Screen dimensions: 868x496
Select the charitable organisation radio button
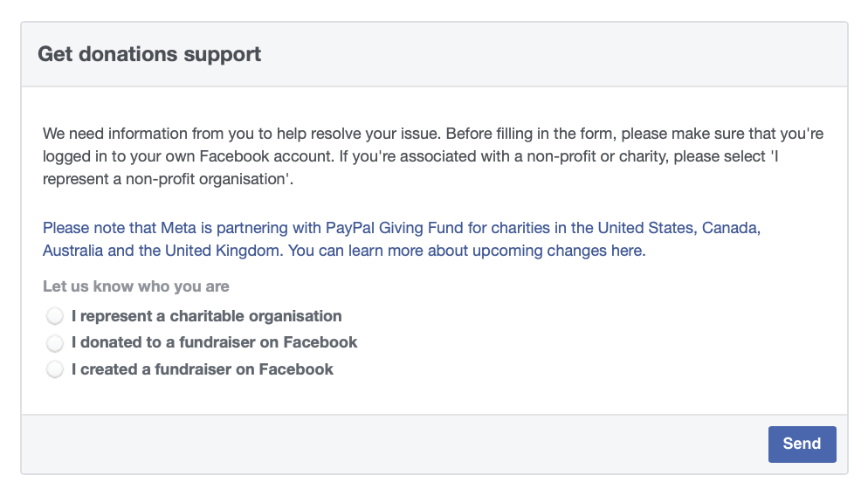point(55,316)
